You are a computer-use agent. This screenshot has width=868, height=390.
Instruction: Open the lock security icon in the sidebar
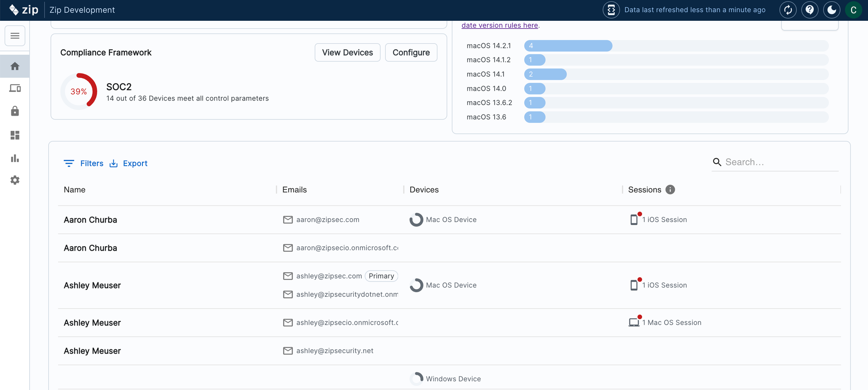coord(15,111)
